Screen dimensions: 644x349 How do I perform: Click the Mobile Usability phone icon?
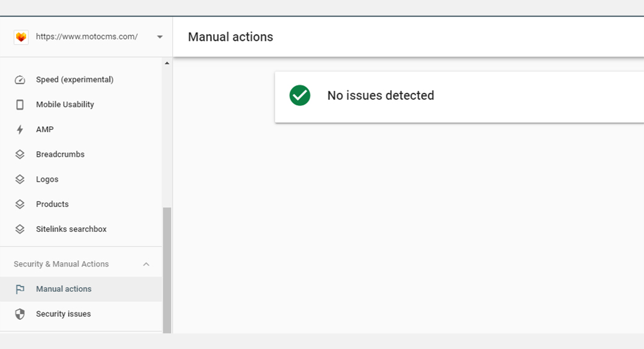coord(20,105)
